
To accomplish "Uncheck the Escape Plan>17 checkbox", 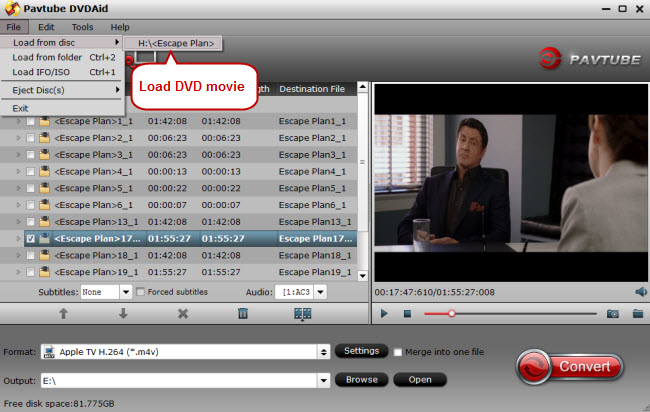I will [x=30, y=239].
